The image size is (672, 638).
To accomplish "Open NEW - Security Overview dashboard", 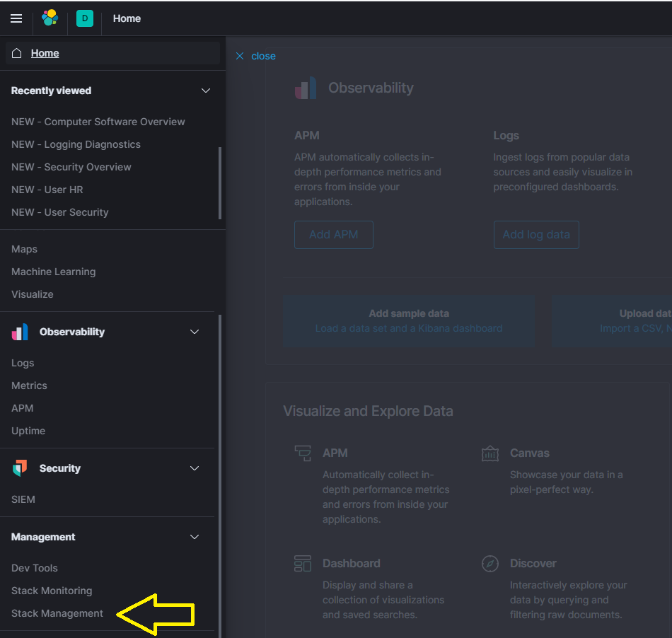I will point(71,167).
